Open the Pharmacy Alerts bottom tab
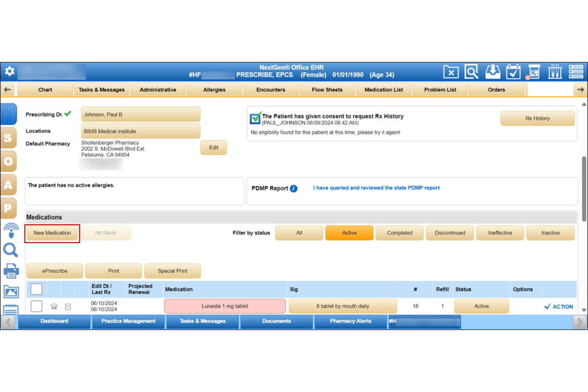 tap(351, 321)
